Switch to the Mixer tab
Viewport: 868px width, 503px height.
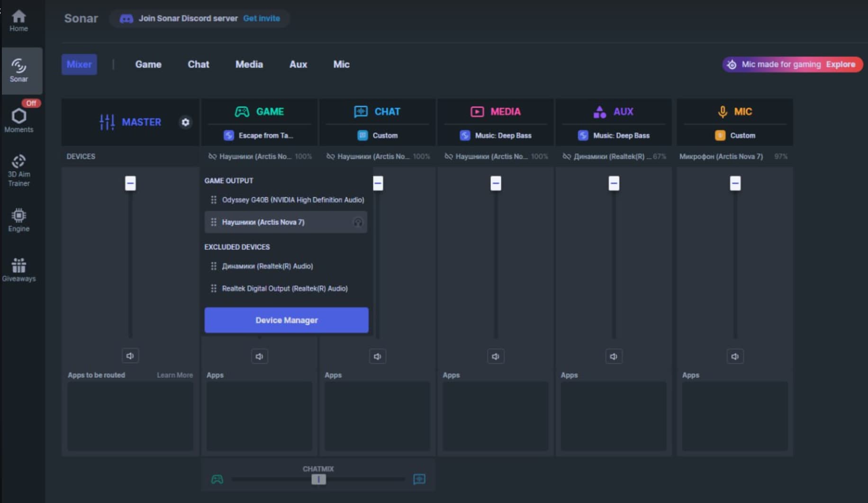(x=79, y=64)
